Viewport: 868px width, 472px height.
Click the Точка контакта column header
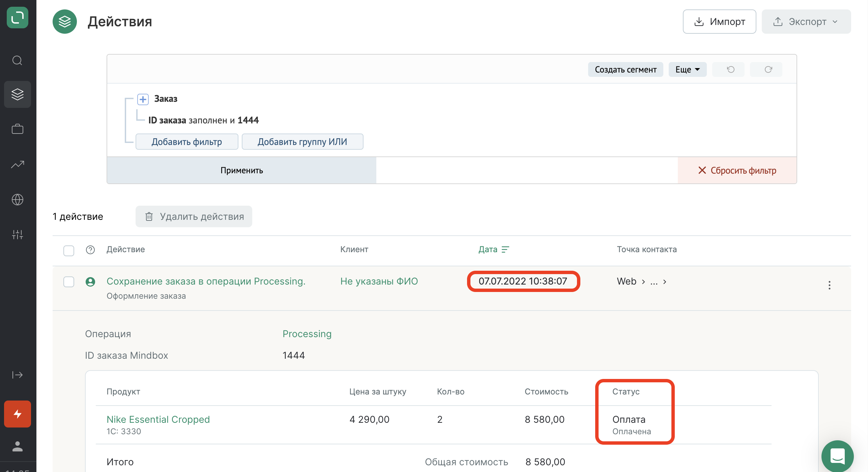pos(647,249)
